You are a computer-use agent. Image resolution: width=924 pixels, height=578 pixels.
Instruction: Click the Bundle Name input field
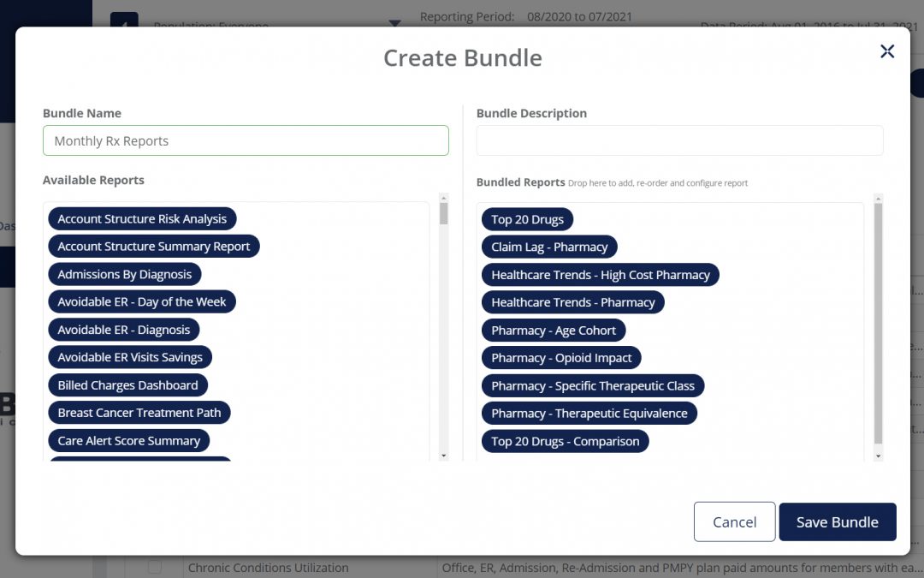(x=246, y=141)
